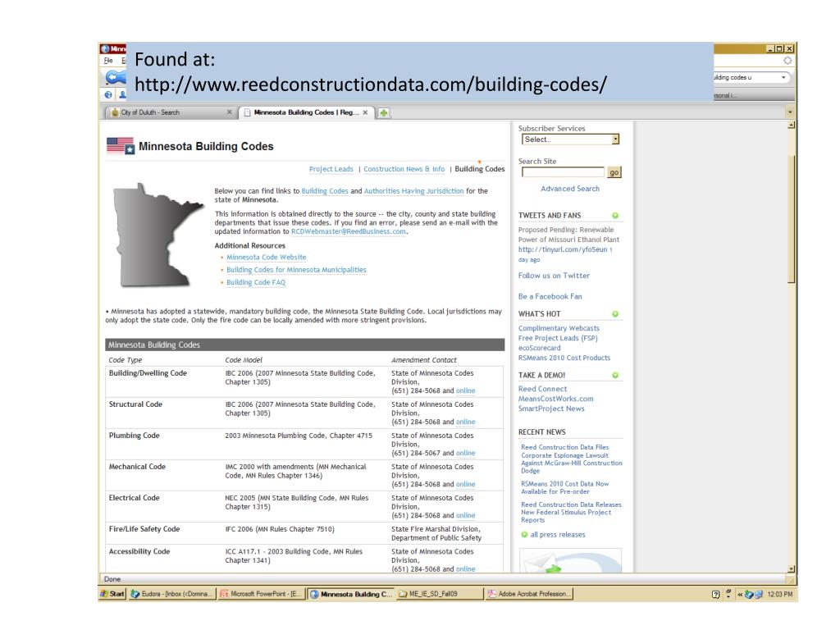This screenshot has height=630, width=840.
Task: Click the online link in the Electrical Code row
Action: 466,515
